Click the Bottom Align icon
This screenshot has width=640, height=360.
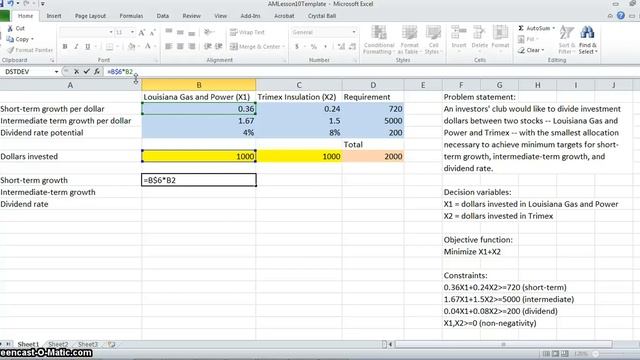point(191,32)
